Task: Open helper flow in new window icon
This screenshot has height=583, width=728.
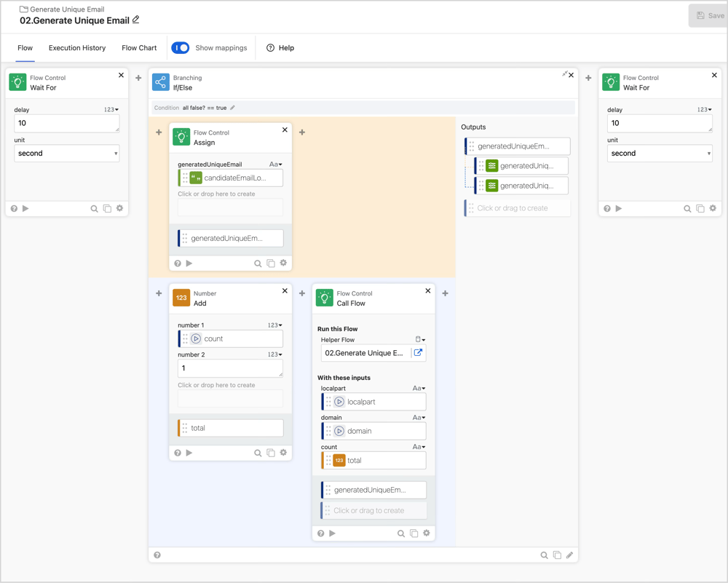Action: tap(418, 353)
